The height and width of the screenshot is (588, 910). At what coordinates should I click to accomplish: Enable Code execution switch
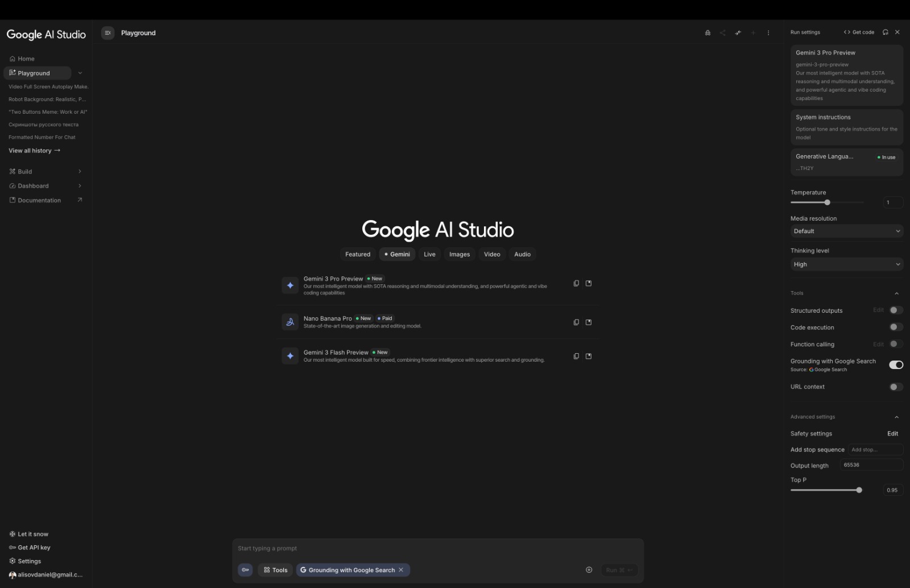(x=896, y=327)
